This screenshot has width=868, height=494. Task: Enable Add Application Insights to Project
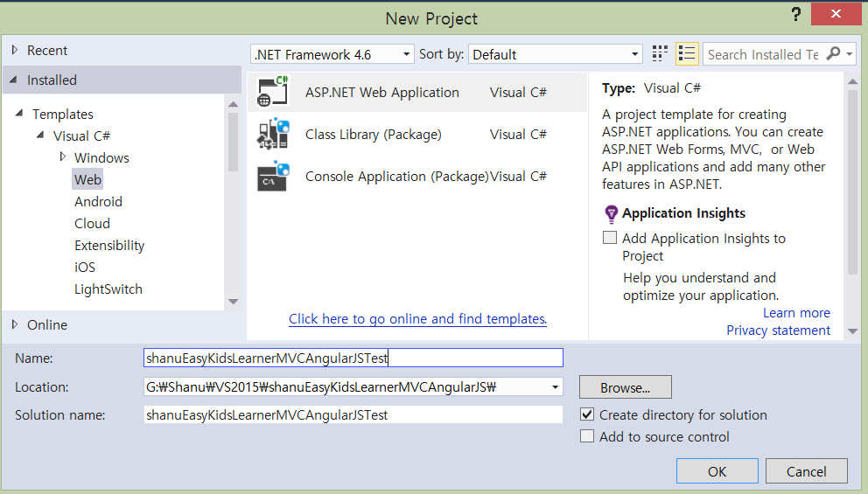[x=610, y=238]
